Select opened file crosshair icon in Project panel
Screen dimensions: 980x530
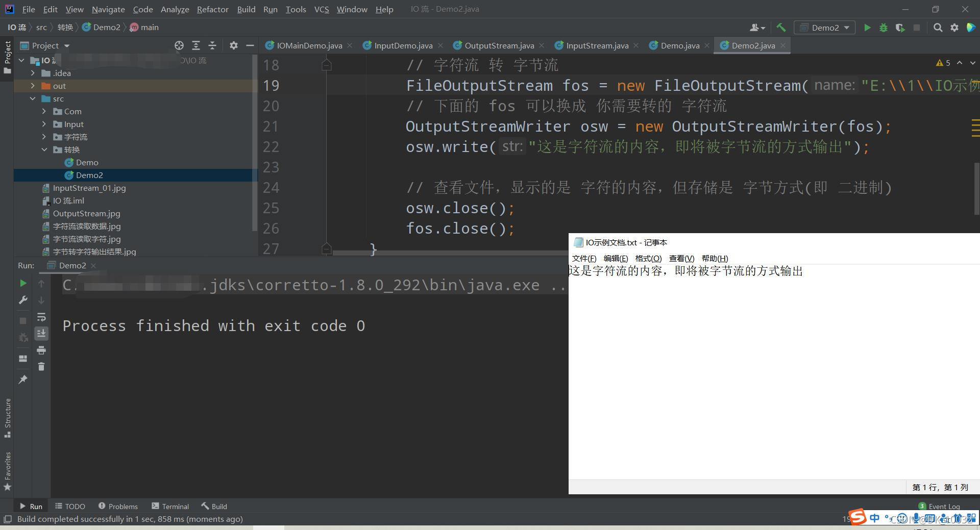[179, 45]
